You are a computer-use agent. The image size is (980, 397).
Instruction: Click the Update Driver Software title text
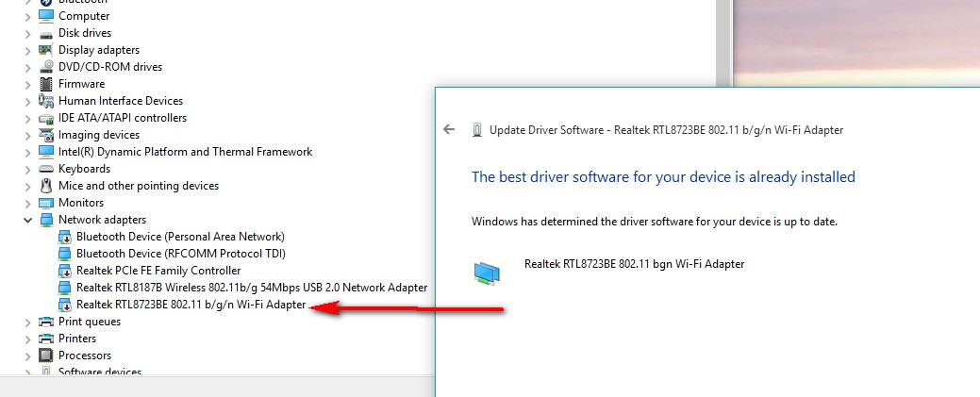tap(666, 130)
